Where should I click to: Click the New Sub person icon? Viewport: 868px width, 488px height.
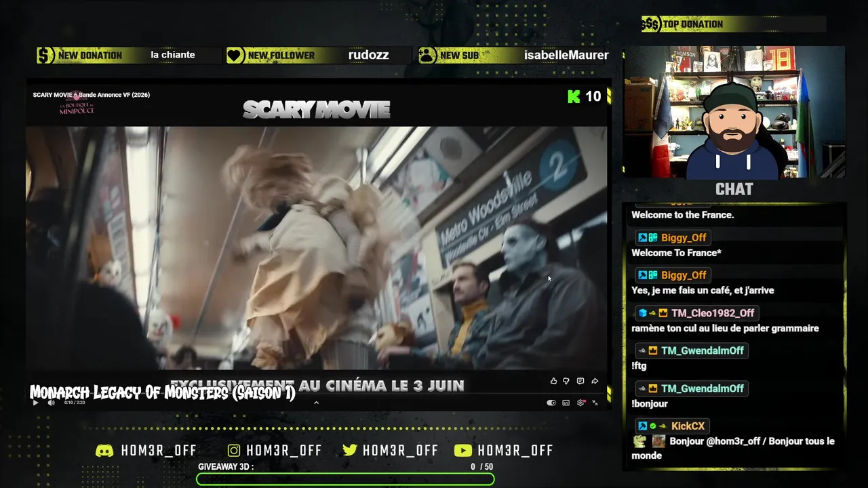pyautogui.click(x=427, y=55)
